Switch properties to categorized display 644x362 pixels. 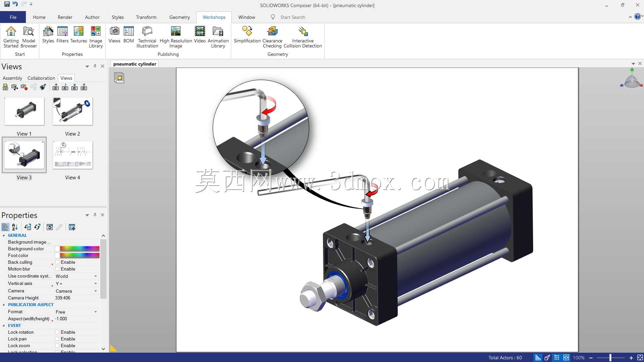point(5,227)
